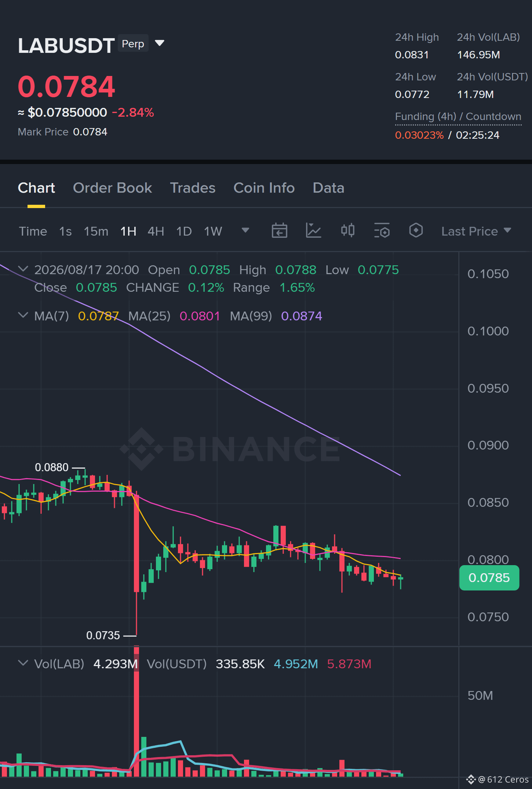Viewport: 532px width, 789px height.
Task: Click the funding rate 0.03023%
Action: click(419, 135)
